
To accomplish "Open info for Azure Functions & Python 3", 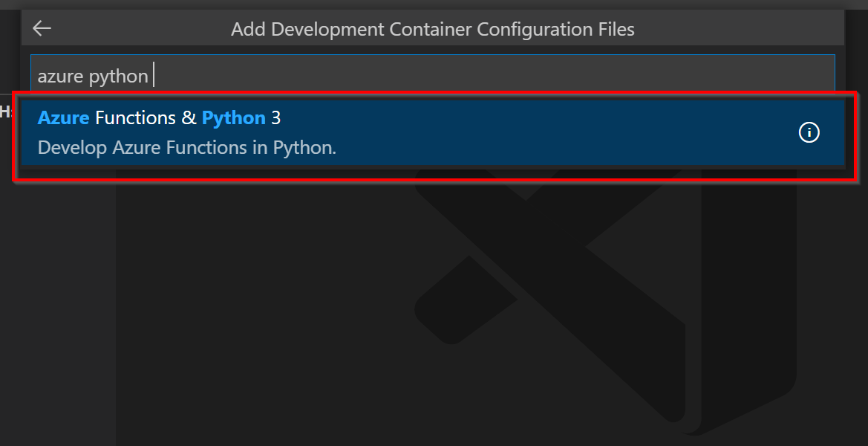I will point(809,132).
